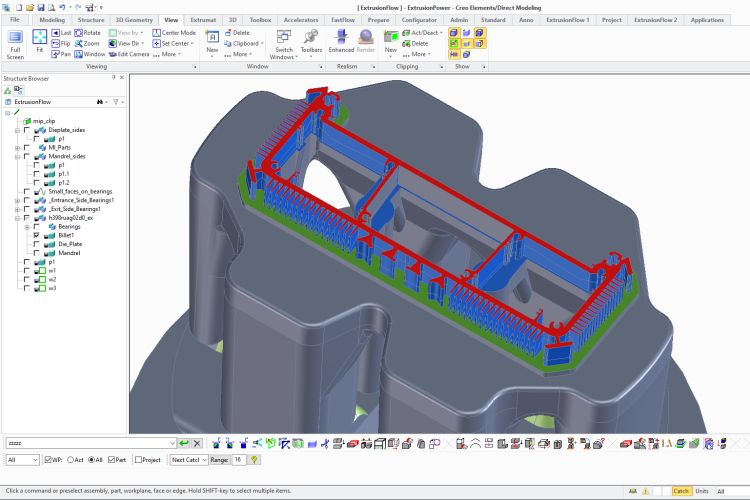Click the Window zoom icon
Viewport: 750px width, 500px height.
tap(78, 54)
